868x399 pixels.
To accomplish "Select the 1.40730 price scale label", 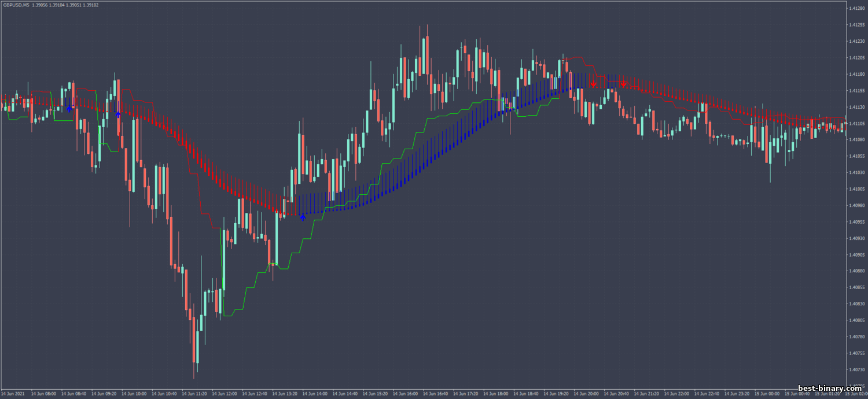I will pyautogui.click(x=856, y=370).
